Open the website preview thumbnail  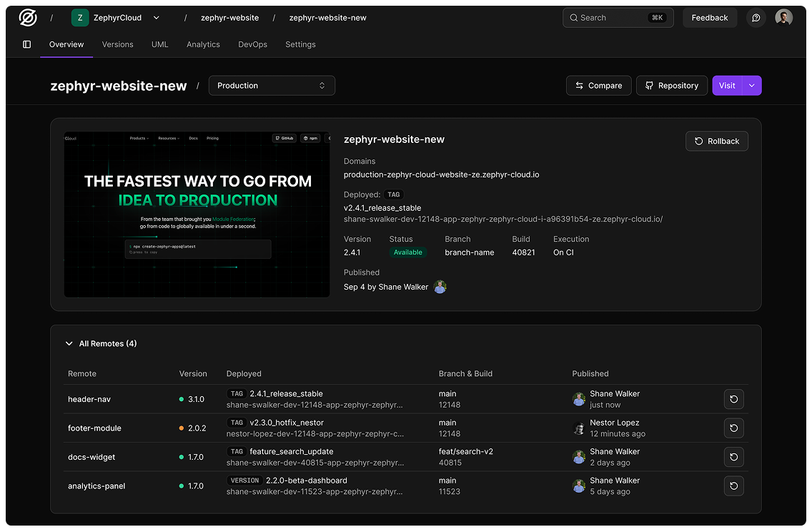point(197,215)
